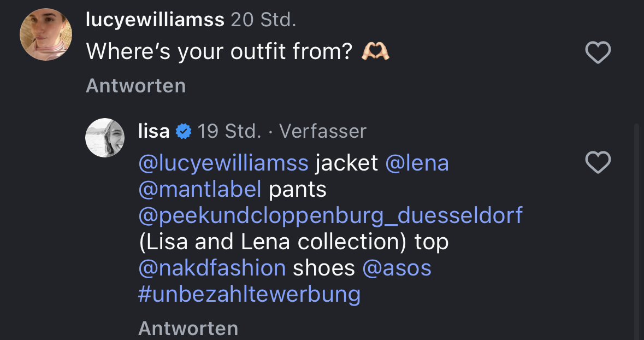Visit the @lena mention
This screenshot has height=340, width=644.
[x=417, y=163]
